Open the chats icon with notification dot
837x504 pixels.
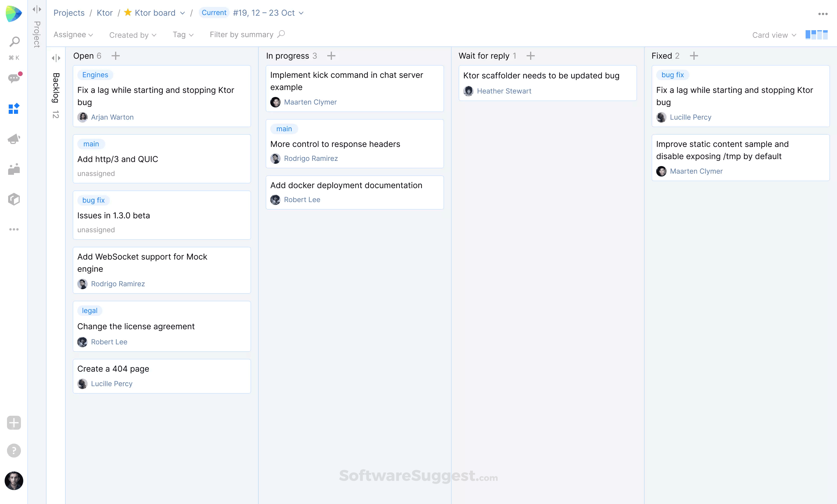pos(14,78)
